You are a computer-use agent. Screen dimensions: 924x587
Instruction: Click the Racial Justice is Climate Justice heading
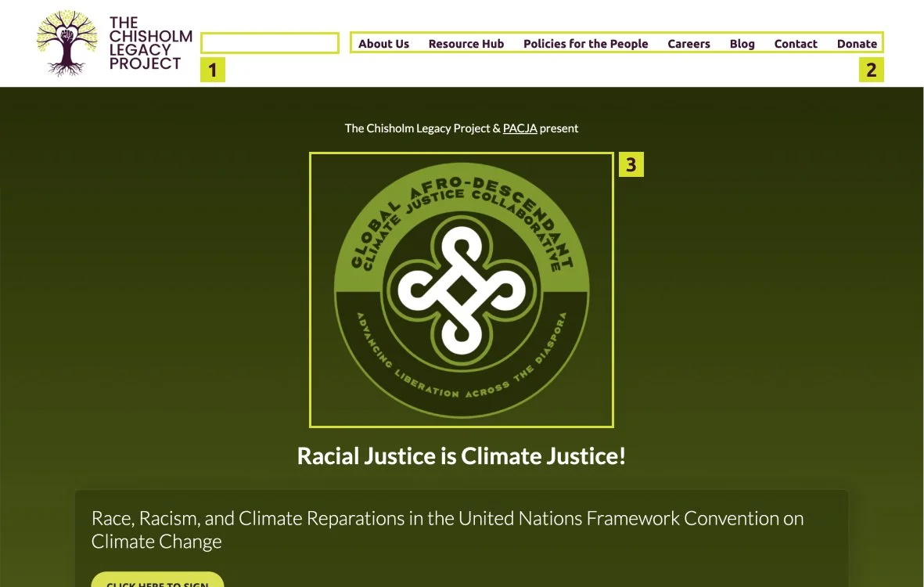[x=462, y=456]
